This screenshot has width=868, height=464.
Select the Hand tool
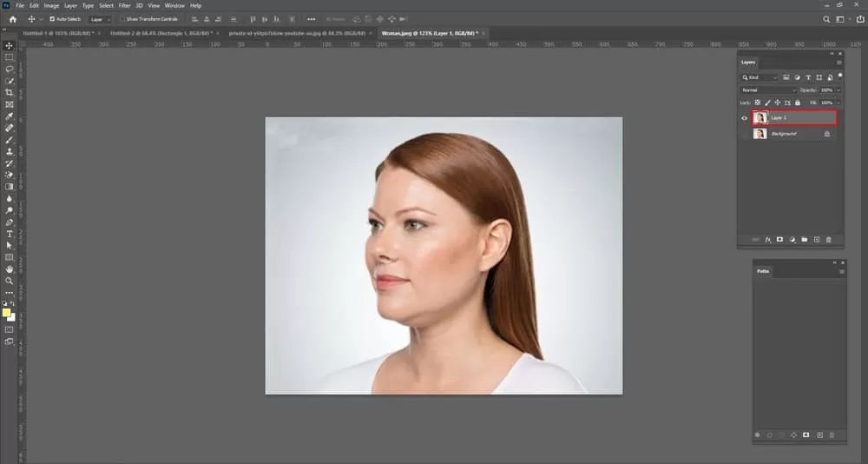tap(10, 269)
